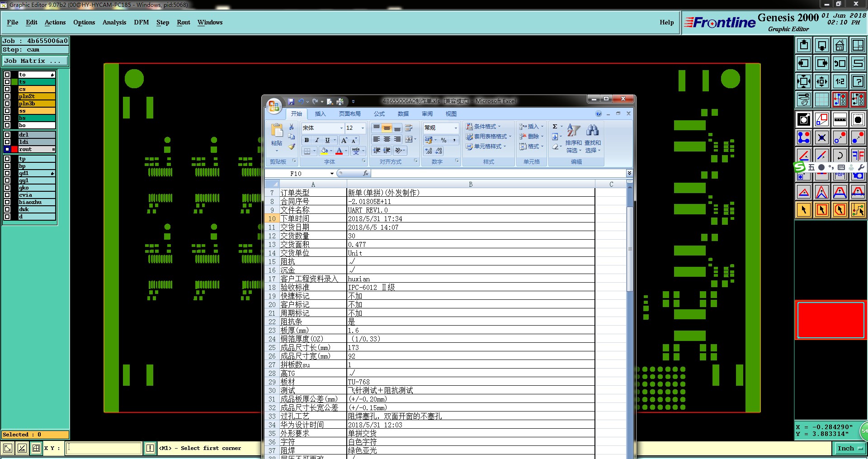868x459 pixels.
Task: Click the rotate arrow icon in edit tools
Action: click(x=840, y=155)
